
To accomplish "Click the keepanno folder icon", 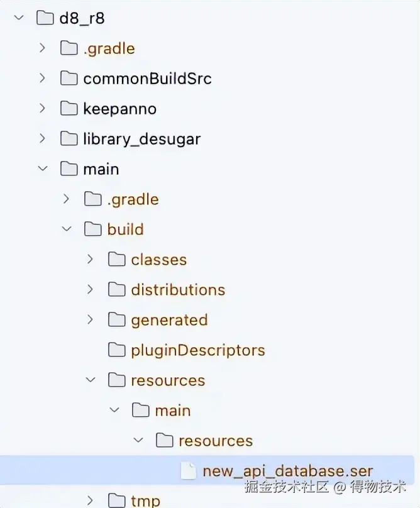I will click(x=69, y=108).
